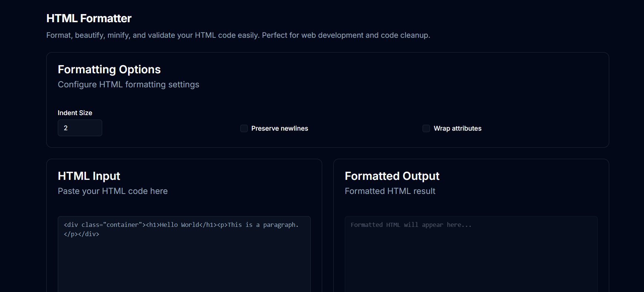Enable the Preserve newlines checkbox
The image size is (644, 292).
pos(244,128)
